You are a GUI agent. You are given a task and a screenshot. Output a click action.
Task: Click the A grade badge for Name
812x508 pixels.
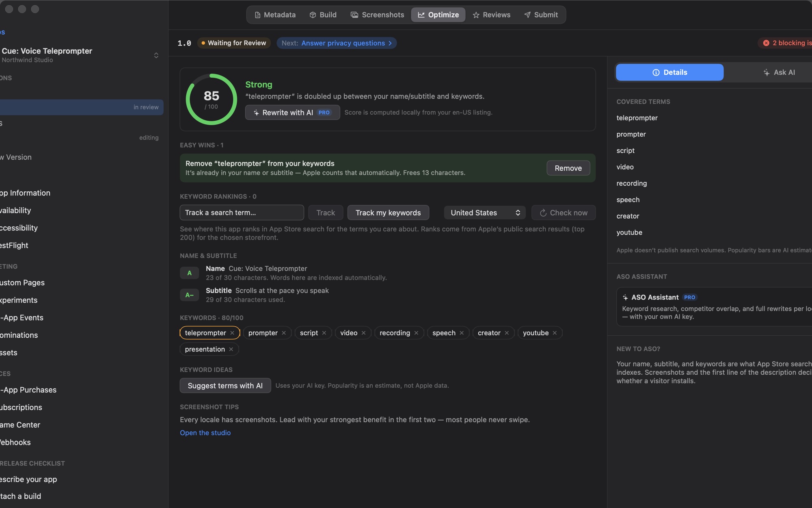coord(189,273)
